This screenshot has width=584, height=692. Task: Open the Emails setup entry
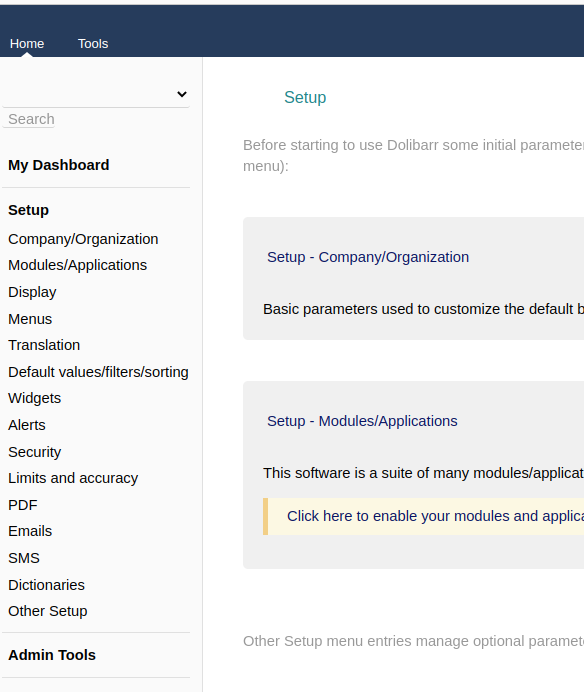point(30,531)
